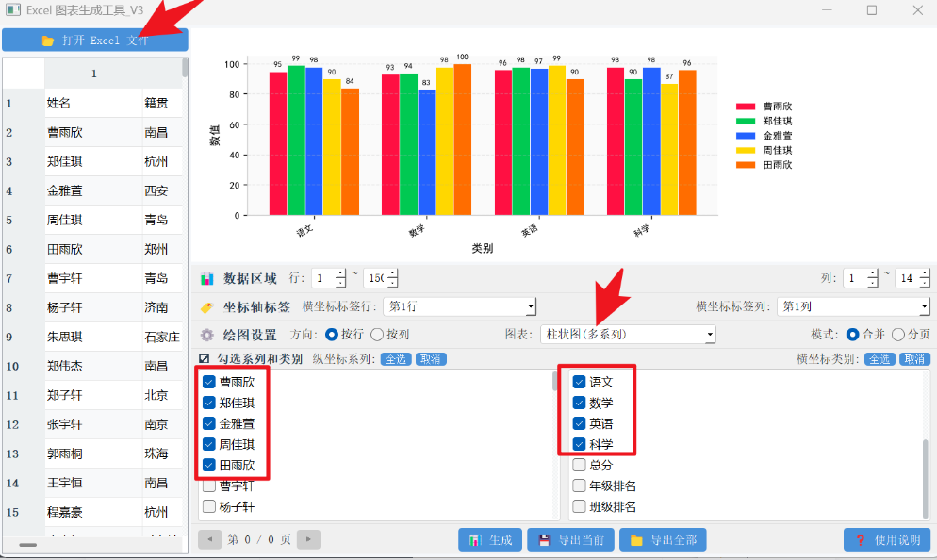Uncheck the 周佳琪 series checkbox
This screenshot has width=937, height=560.
[209, 444]
